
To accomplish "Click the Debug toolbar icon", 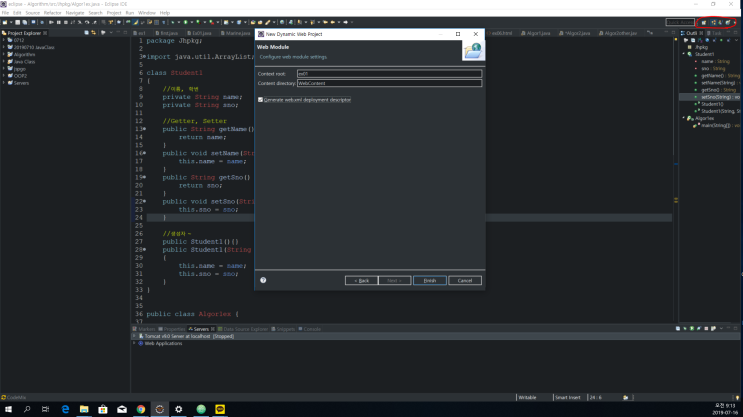I will [x=172, y=22].
